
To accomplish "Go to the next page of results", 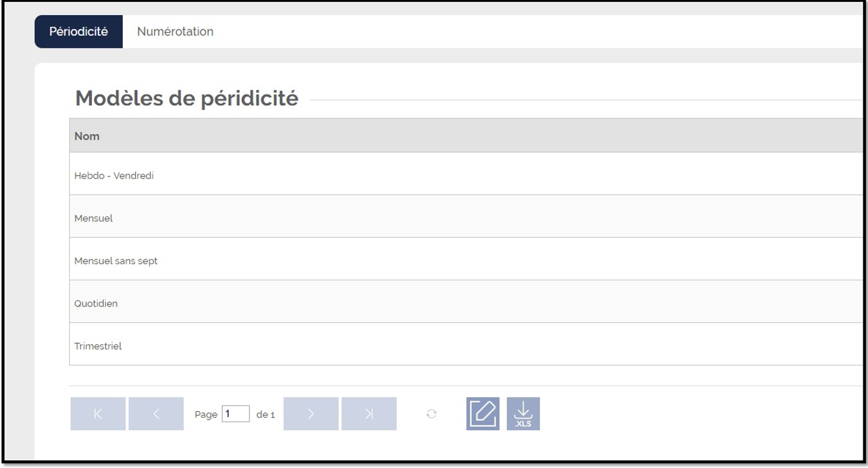I will 311,414.
